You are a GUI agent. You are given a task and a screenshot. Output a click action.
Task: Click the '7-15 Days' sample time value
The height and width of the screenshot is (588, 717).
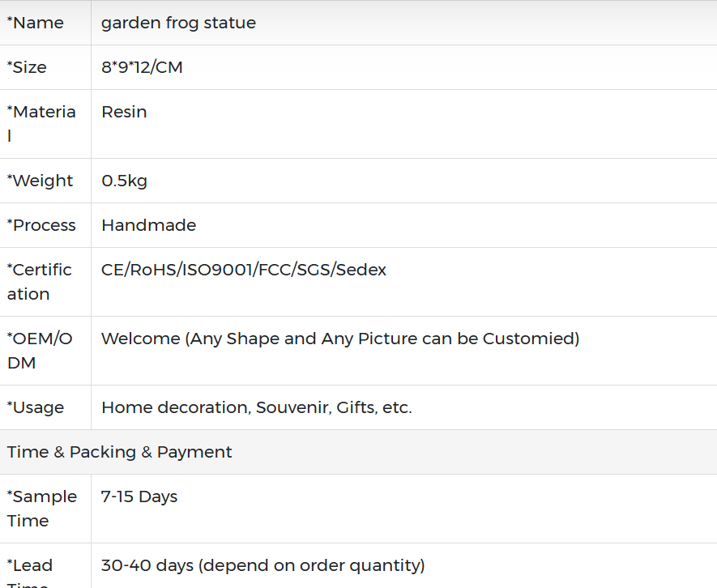139,496
